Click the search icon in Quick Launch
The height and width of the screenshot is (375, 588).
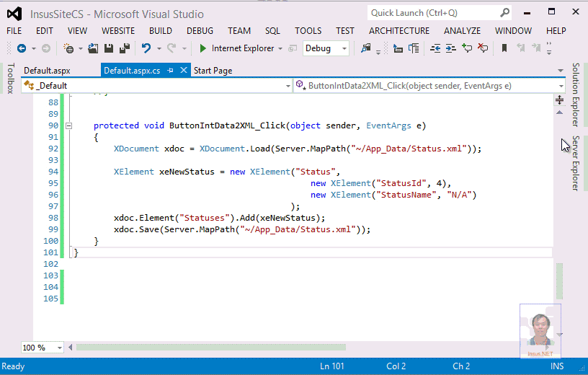click(504, 13)
